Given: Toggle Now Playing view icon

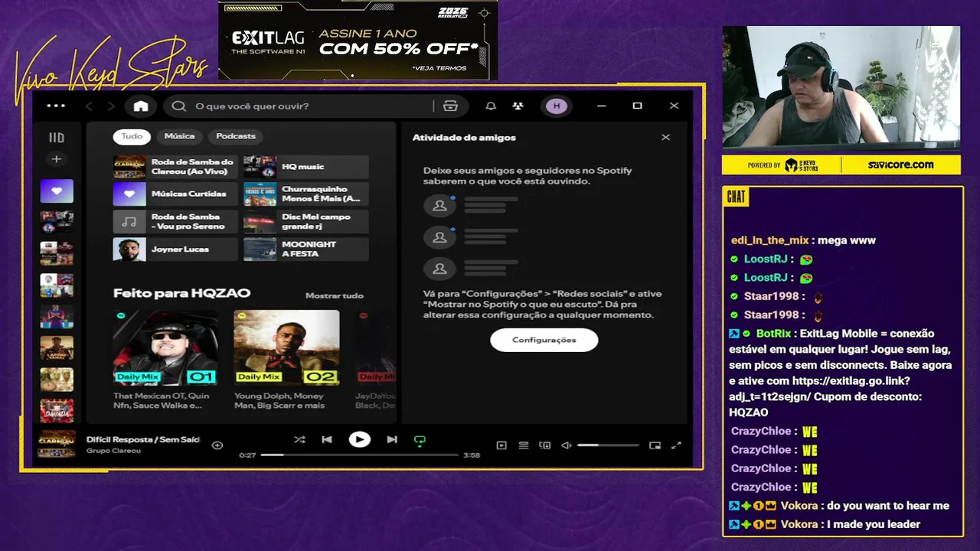Looking at the screenshot, I should tap(501, 445).
